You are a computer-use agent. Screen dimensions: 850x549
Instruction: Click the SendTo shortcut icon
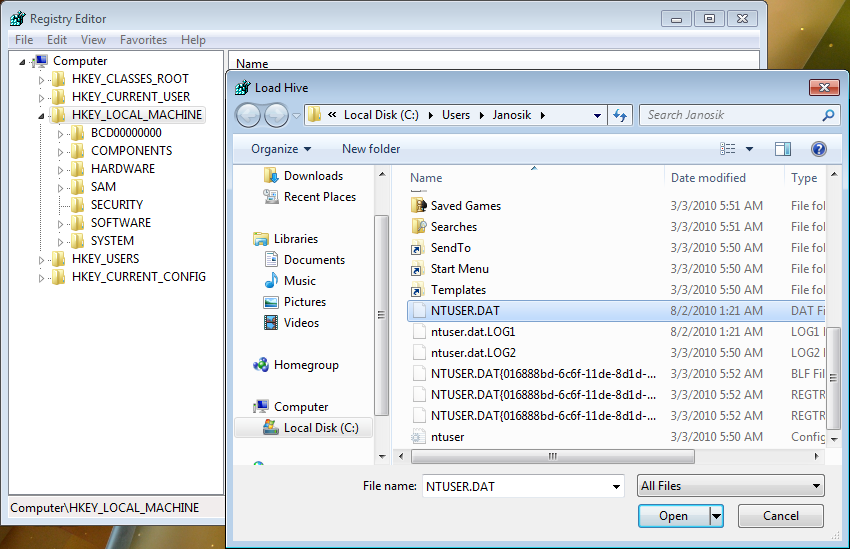click(417, 248)
